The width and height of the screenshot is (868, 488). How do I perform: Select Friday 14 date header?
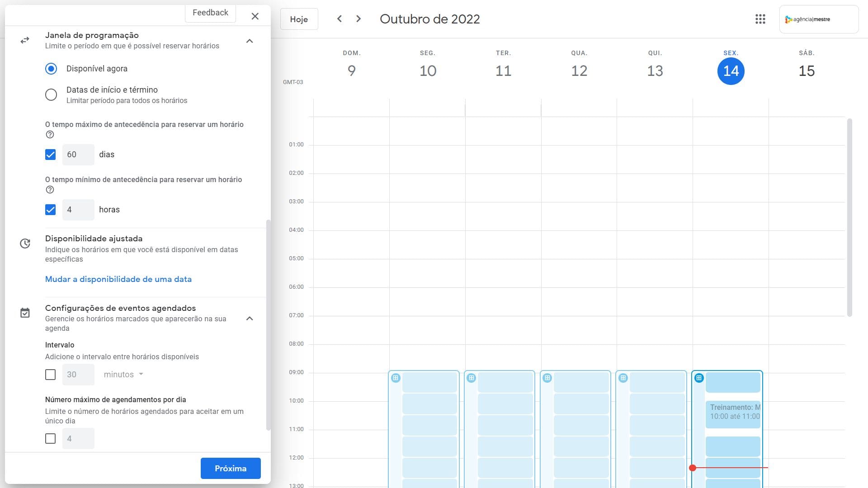pyautogui.click(x=731, y=71)
